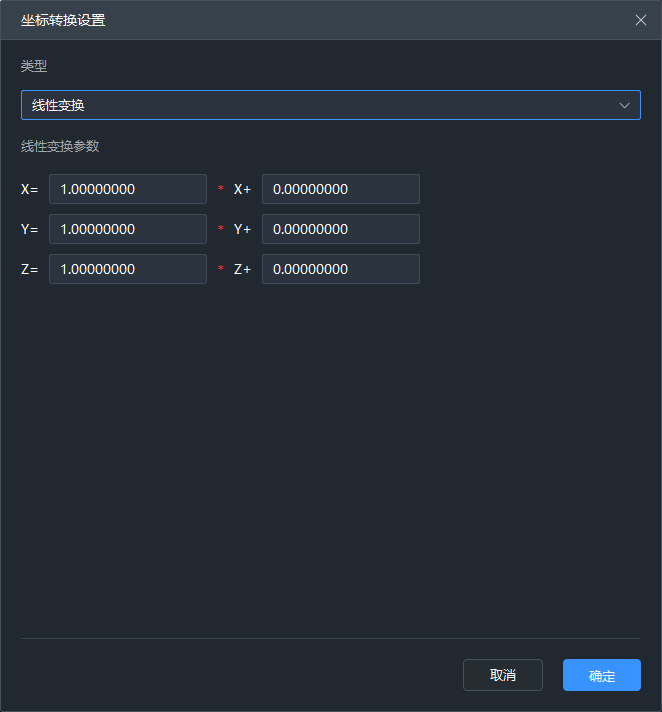Click the 类型 label above the dropdown
The width and height of the screenshot is (662, 712).
click(34, 66)
